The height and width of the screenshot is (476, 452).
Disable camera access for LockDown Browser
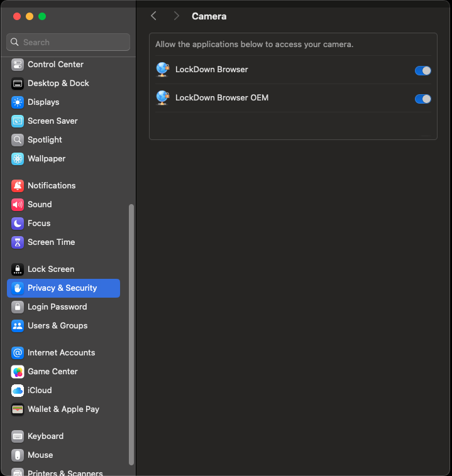423,70
